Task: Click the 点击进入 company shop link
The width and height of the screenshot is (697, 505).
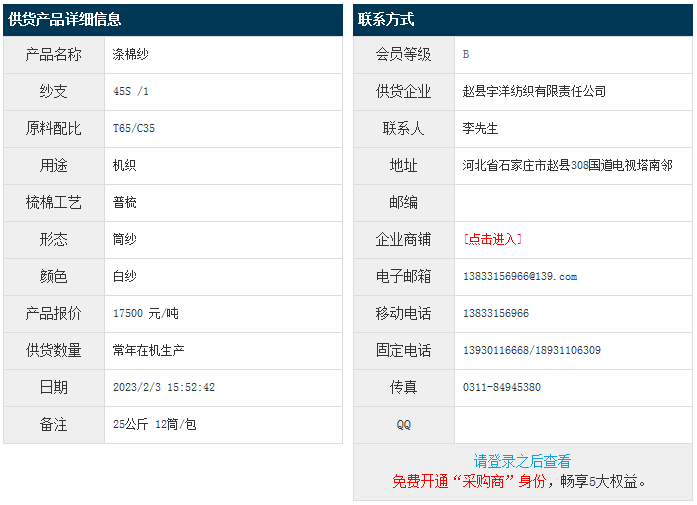Action: click(x=492, y=239)
